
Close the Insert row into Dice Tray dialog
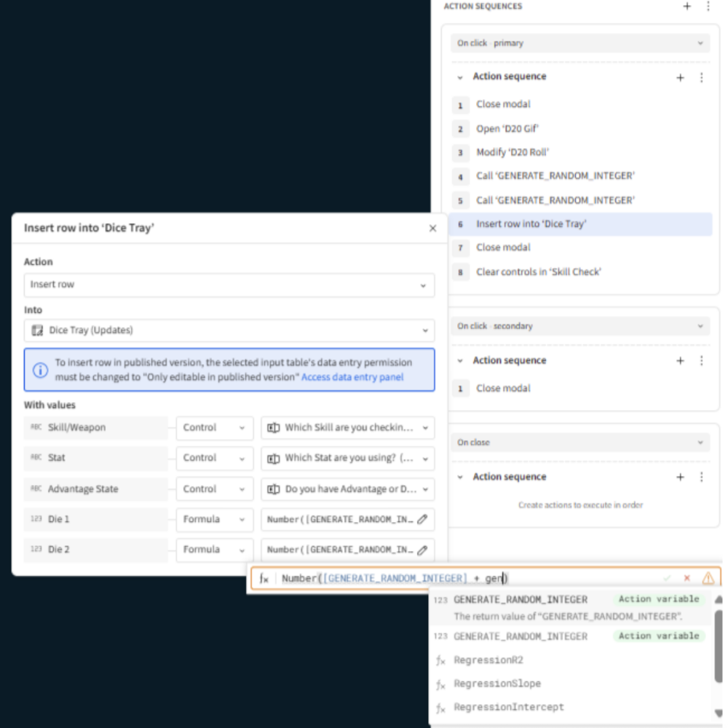click(432, 229)
